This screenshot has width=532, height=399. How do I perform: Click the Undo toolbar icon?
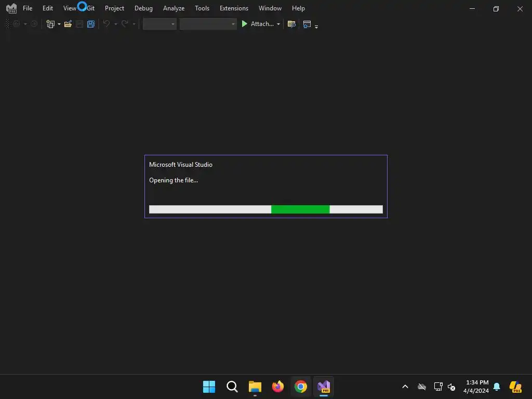point(106,24)
